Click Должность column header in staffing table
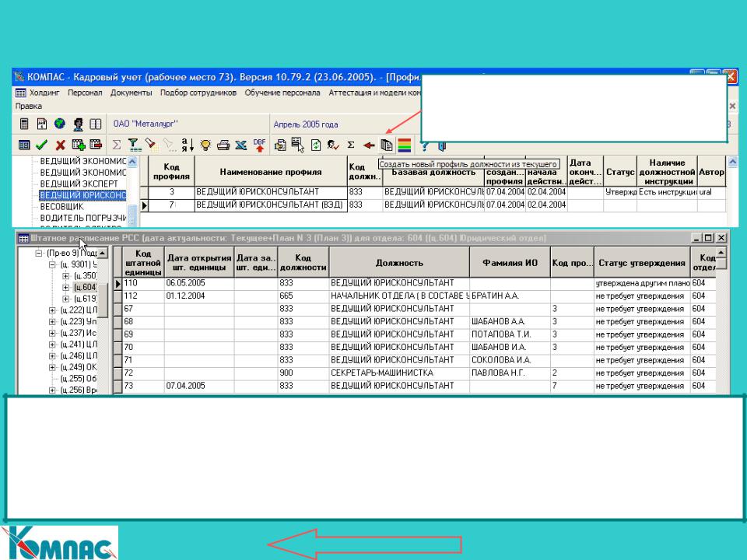 coord(399,262)
